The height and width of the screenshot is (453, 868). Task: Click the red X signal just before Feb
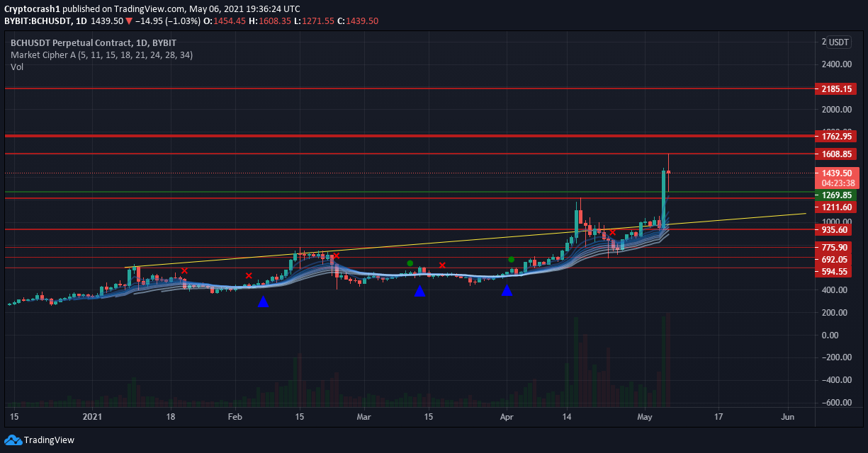[x=249, y=275]
